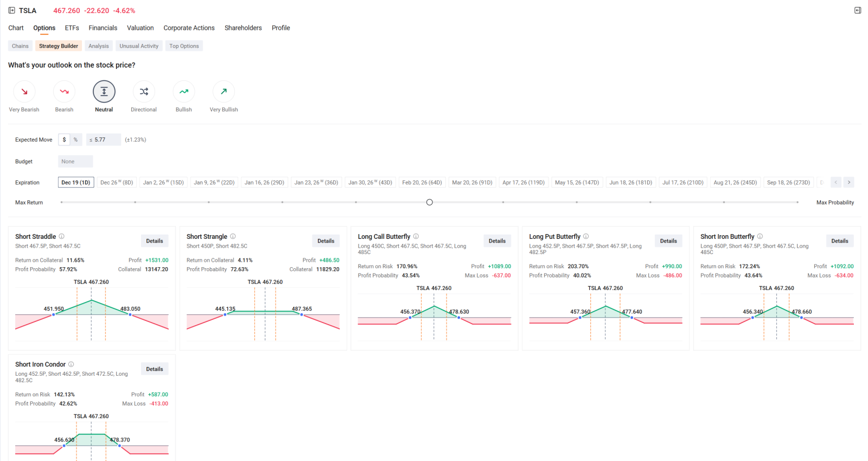
Task: Click the TSLA panel icon beside ticker
Action: point(12,10)
